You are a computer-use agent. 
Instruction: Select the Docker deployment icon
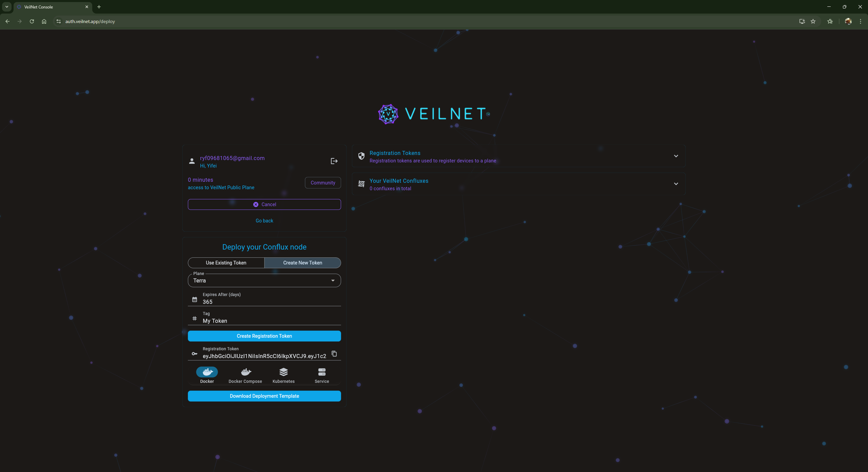pyautogui.click(x=207, y=372)
